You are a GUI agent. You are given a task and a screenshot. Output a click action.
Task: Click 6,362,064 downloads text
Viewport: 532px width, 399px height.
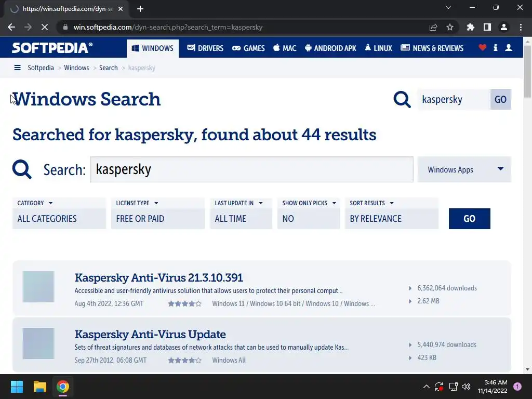pos(447,288)
